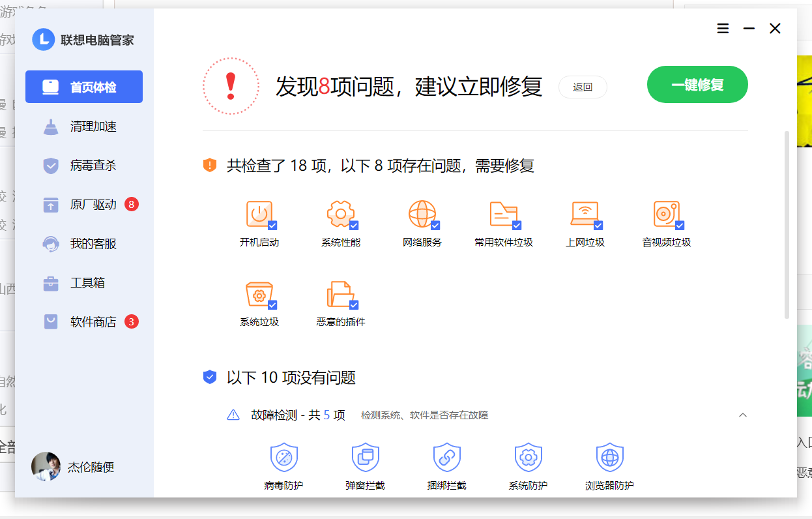Uncheck the 网络服务 checkbox
This screenshot has height=519, width=812.
(435, 225)
